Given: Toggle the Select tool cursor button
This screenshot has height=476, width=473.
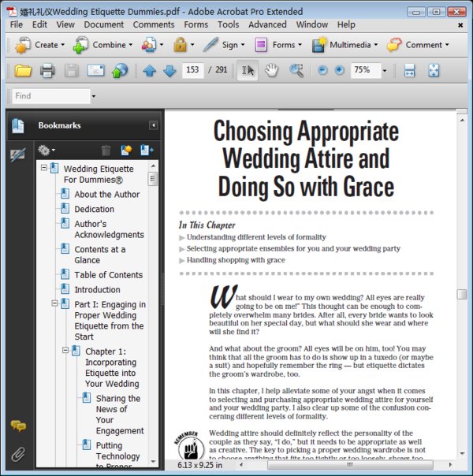Looking at the screenshot, I should 248,70.
